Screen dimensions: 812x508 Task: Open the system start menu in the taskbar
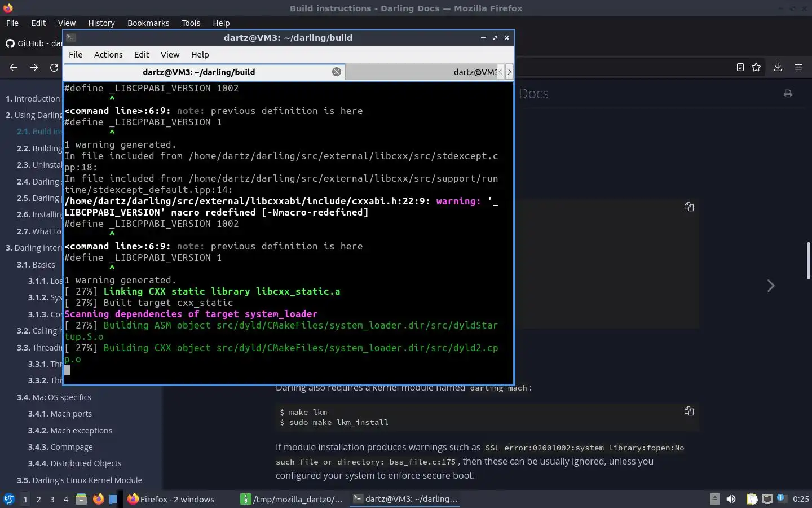coord(8,499)
